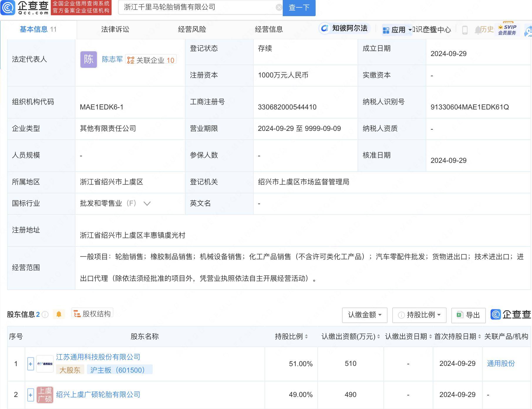Viewport: 532px width, 409px height.
Task: Click the 大股东 tag
Action: tap(70, 370)
